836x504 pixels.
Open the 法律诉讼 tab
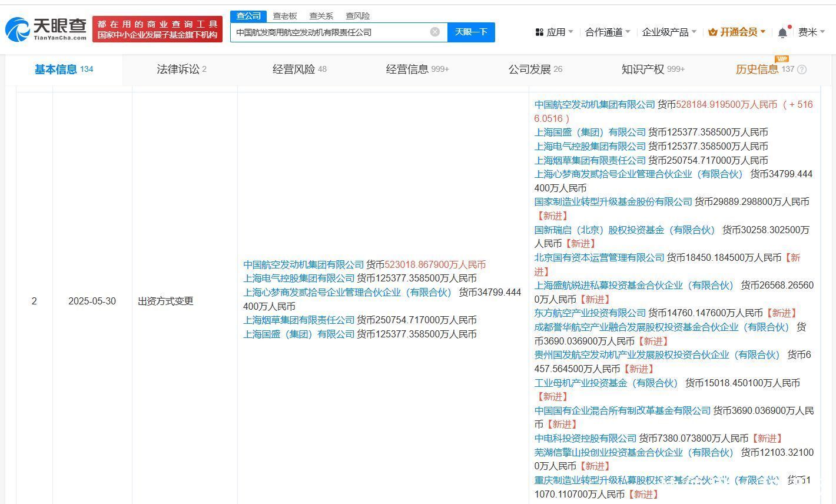181,69
